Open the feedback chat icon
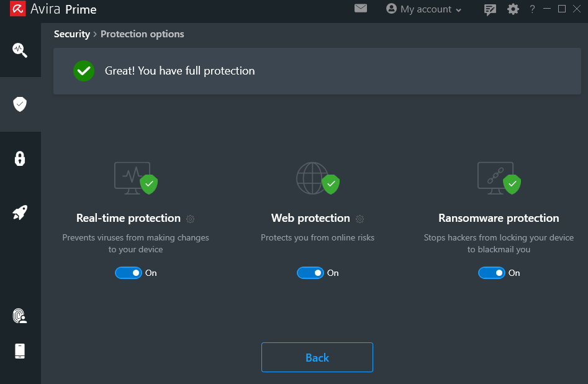 tap(490, 9)
